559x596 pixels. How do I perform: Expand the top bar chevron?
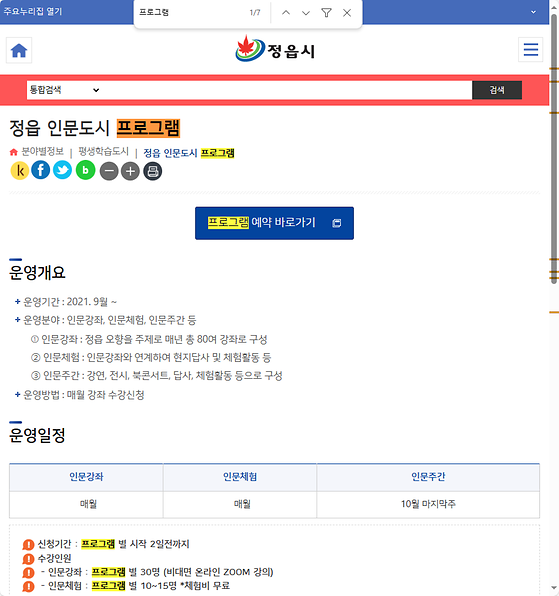coord(534,12)
